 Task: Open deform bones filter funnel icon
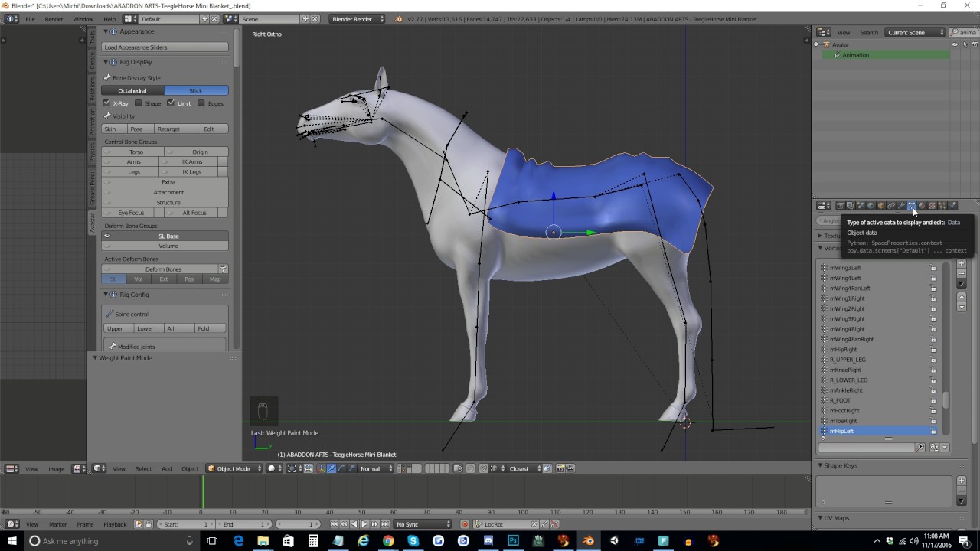(223, 269)
